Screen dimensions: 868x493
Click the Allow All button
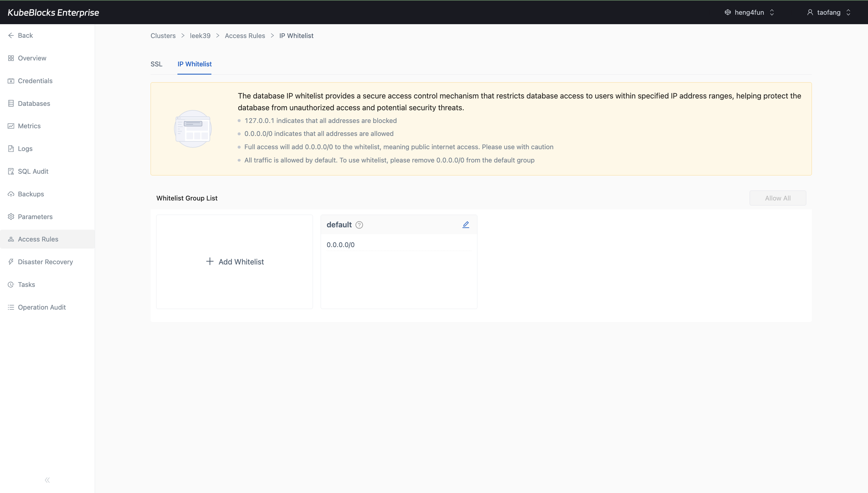(x=777, y=198)
